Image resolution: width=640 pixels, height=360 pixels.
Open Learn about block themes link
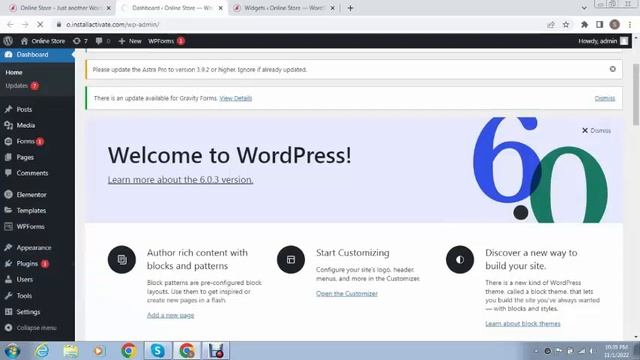(x=522, y=324)
